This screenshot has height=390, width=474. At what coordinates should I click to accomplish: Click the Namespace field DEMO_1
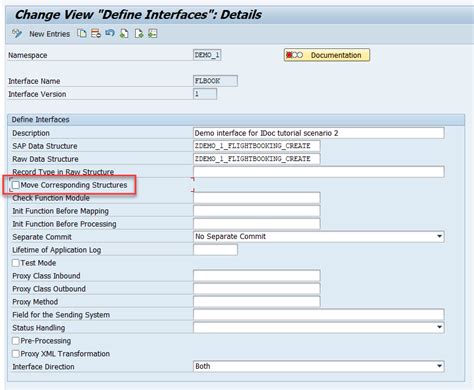click(207, 55)
